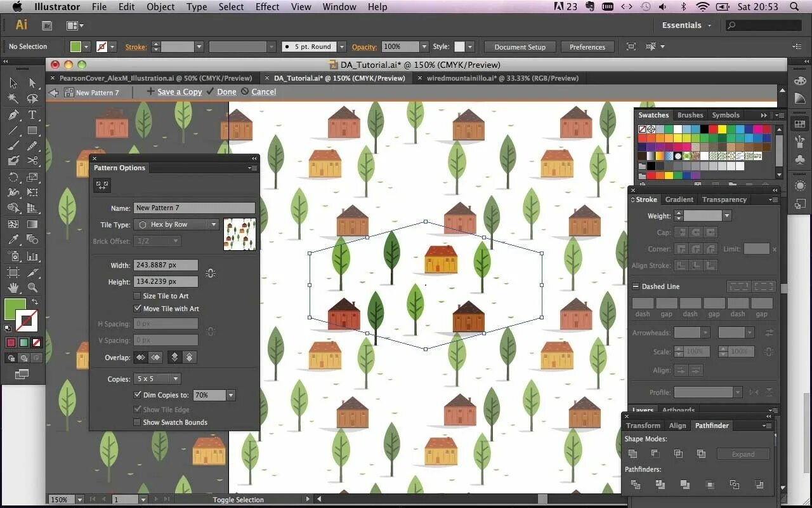Switch to PearsonCover_AlexM_Illustration.ai document tab
This screenshot has height=508, width=812.
coord(155,78)
